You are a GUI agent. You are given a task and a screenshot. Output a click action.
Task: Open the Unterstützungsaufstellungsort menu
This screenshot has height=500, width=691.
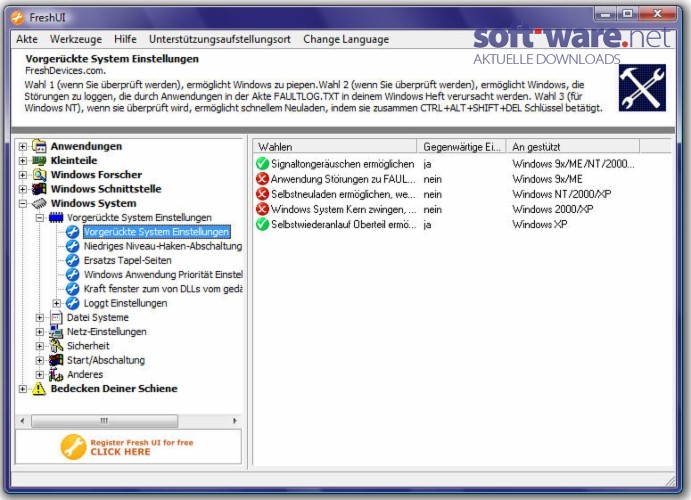point(220,39)
